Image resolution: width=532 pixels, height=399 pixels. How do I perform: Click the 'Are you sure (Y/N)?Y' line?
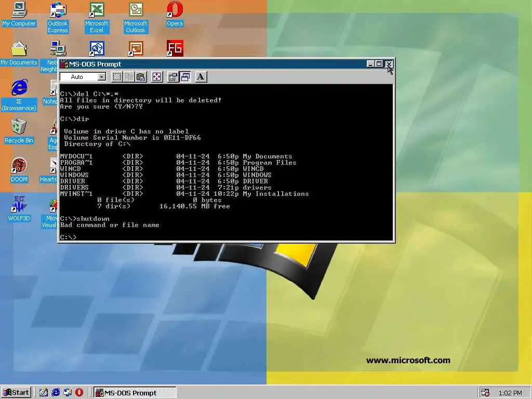(x=101, y=107)
